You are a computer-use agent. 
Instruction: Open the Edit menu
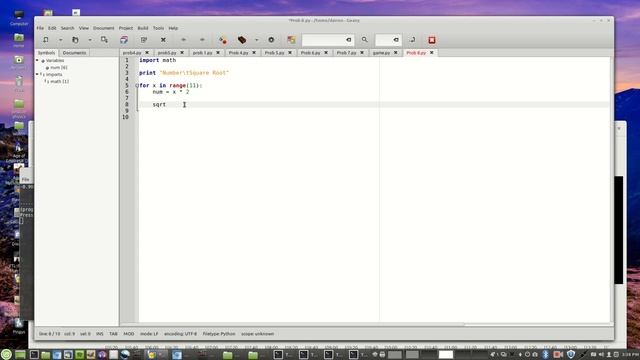pyautogui.click(x=52, y=28)
